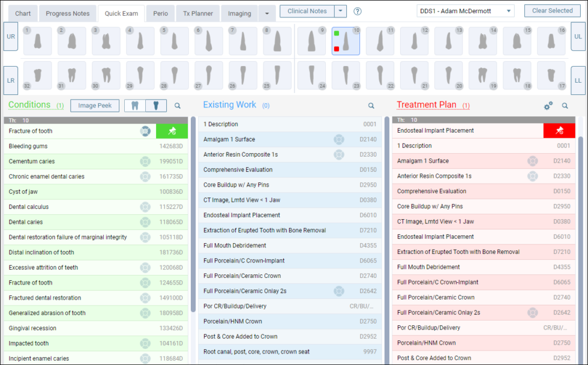Unpin the Endosteal Implant Placement procedure
Image resolution: width=588 pixels, height=365 pixels.
559,130
